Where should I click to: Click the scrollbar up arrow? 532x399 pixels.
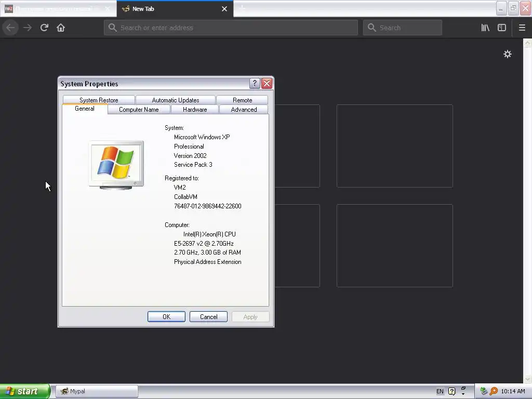(527, 43)
